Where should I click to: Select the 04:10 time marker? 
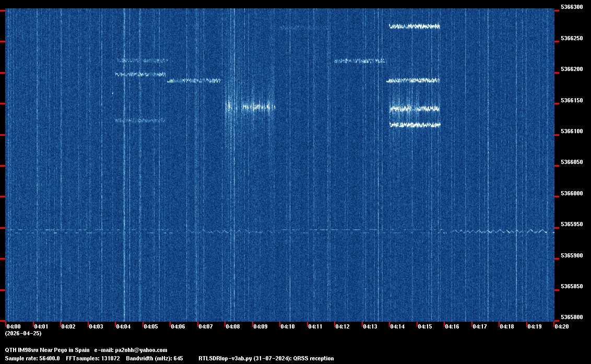coord(288,326)
